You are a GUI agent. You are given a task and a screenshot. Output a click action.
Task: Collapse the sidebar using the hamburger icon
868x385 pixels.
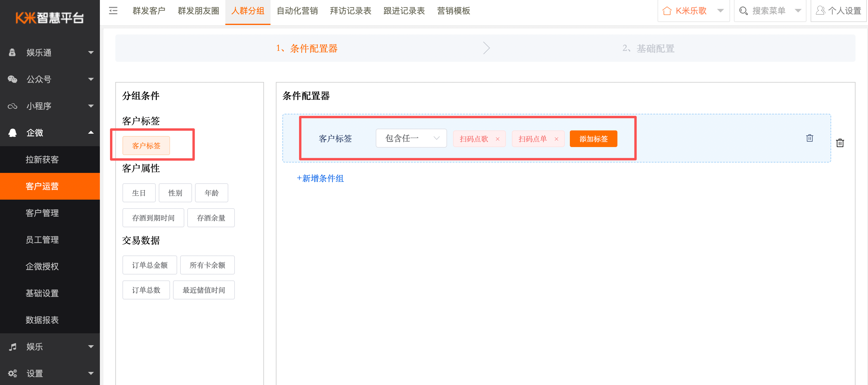tap(113, 11)
